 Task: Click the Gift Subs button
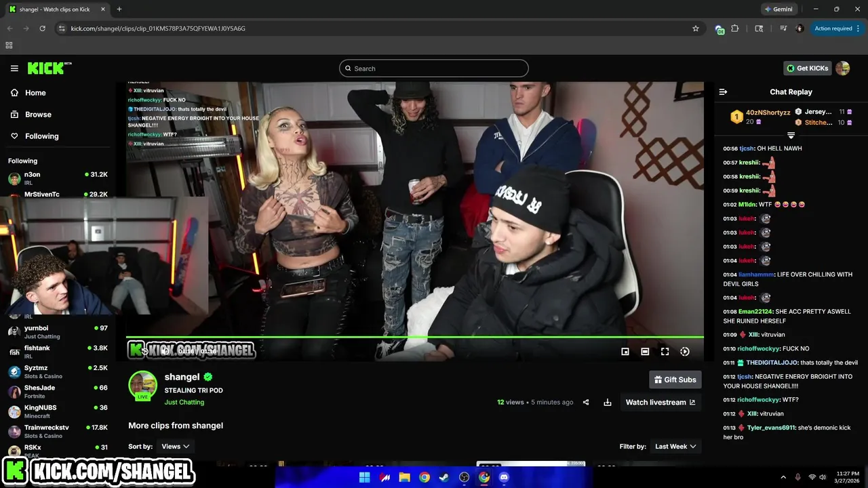click(675, 380)
